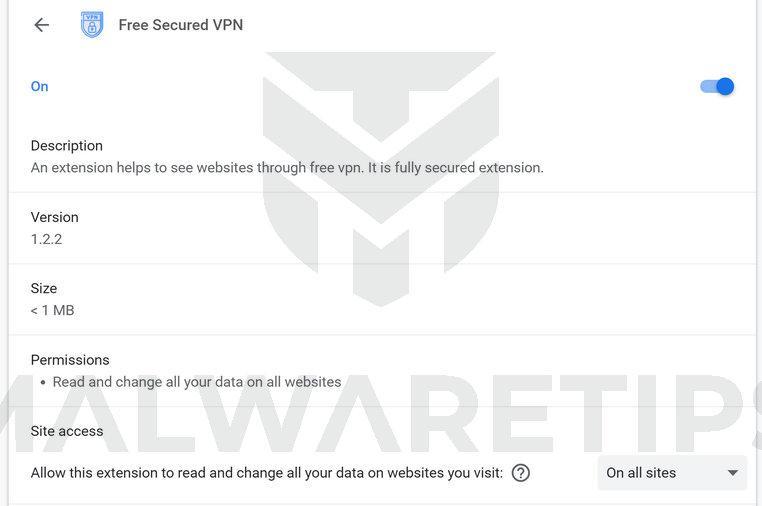Click the Free Secured VPN shield icon
The width and height of the screenshot is (762, 506).
92,25
